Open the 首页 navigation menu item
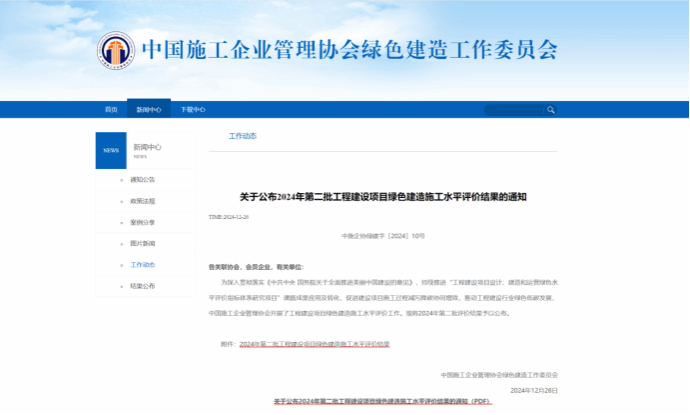 coord(111,109)
